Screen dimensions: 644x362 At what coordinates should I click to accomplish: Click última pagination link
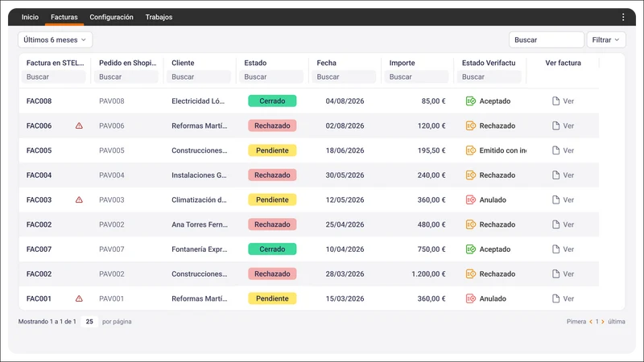(x=617, y=322)
